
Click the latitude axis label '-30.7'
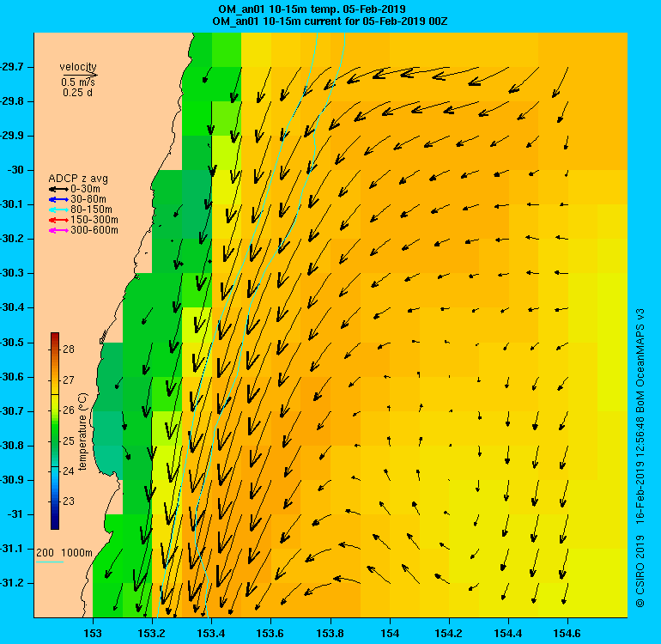click(x=11, y=411)
